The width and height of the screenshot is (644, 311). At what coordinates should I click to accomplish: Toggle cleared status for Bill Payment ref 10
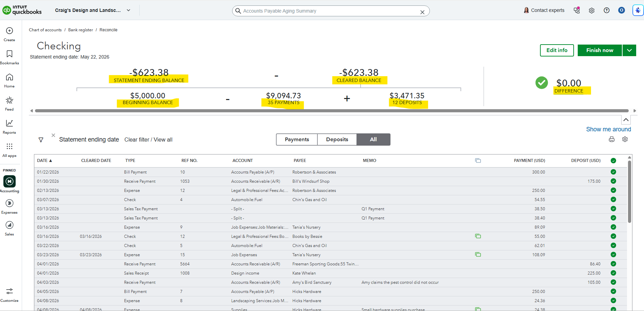point(613,172)
